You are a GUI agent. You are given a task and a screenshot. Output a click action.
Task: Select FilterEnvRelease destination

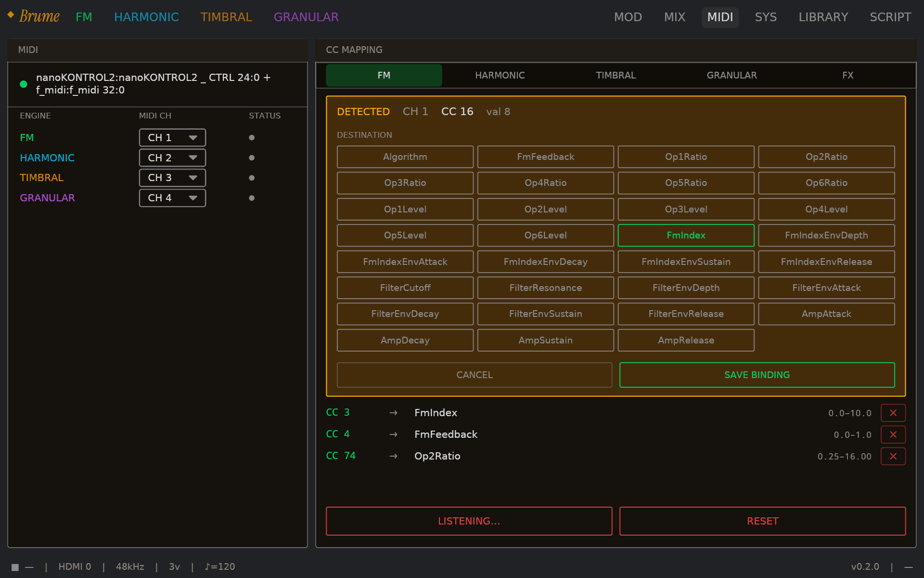[686, 314]
